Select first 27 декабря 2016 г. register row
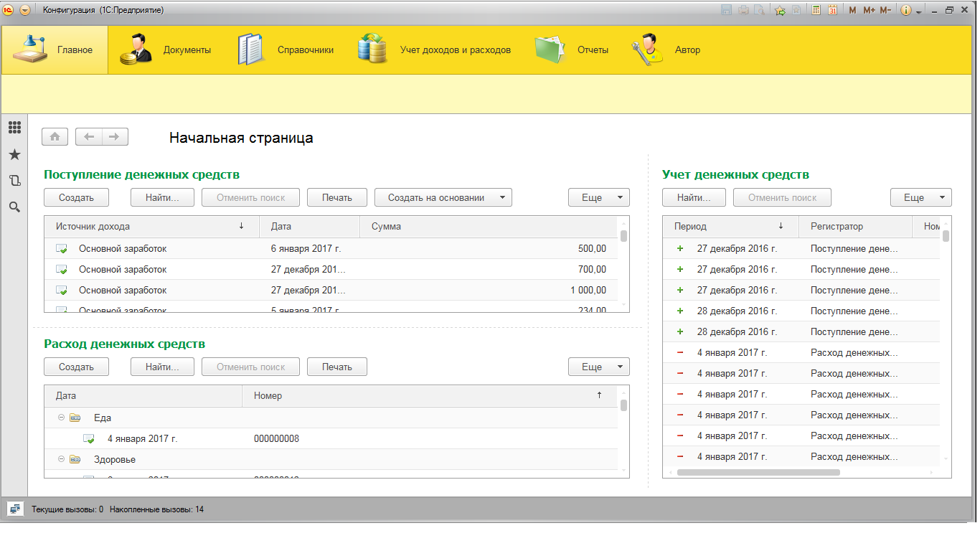Viewport: 980px width, 551px height. [801, 249]
